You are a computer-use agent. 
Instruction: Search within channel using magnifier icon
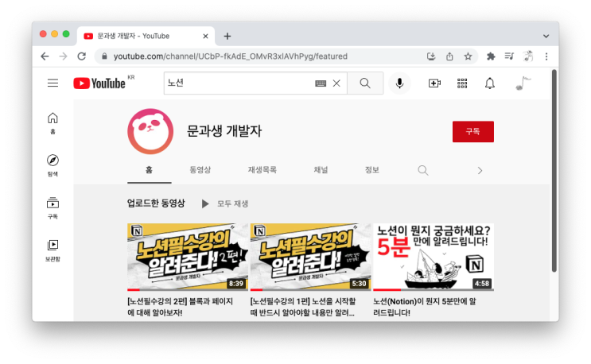[423, 170]
